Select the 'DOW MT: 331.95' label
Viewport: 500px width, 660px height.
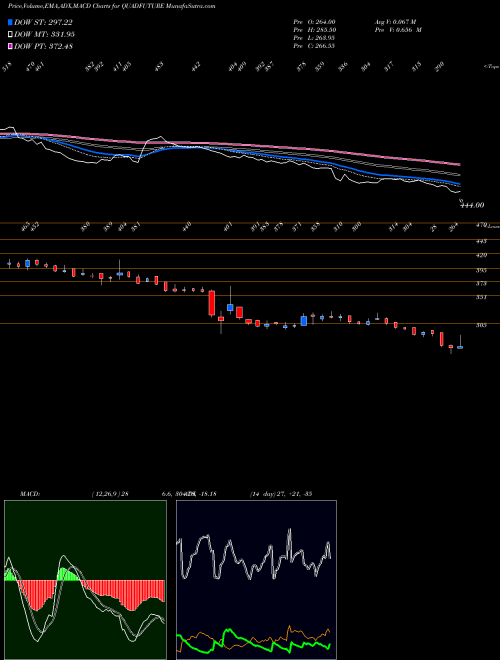44,35
